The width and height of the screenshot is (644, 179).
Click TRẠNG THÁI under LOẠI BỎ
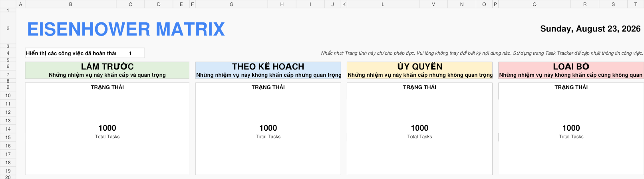[571, 87]
